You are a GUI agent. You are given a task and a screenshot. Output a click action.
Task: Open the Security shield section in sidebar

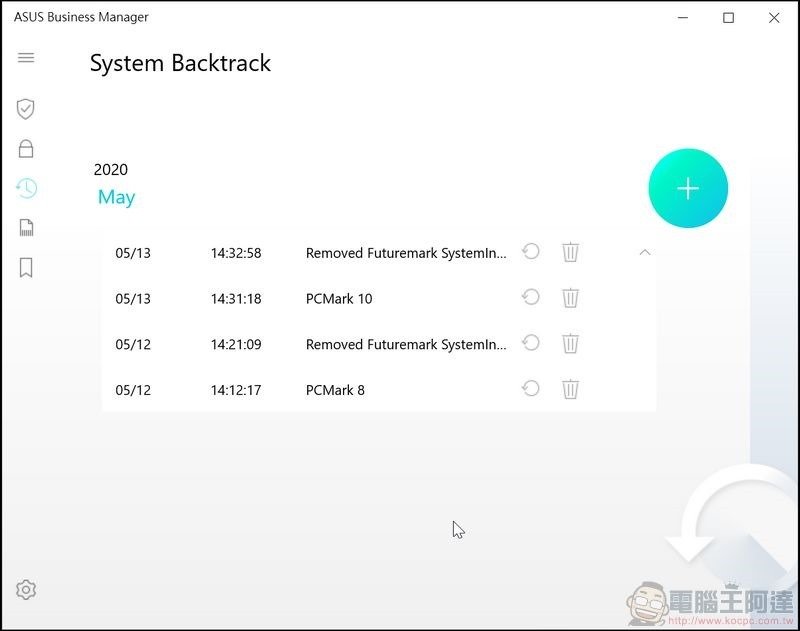pos(25,108)
